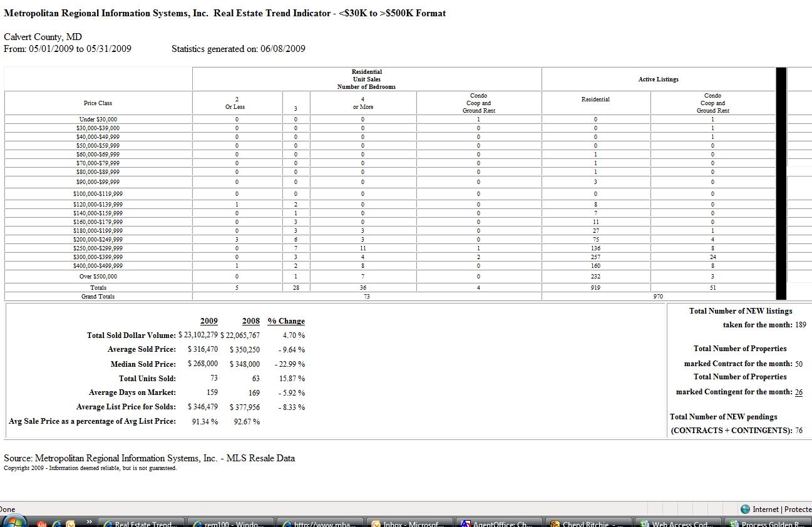Switch to the Inbox - Microsoft taskbar button
Image resolution: width=812 pixels, height=527 pixels.
point(408,524)
